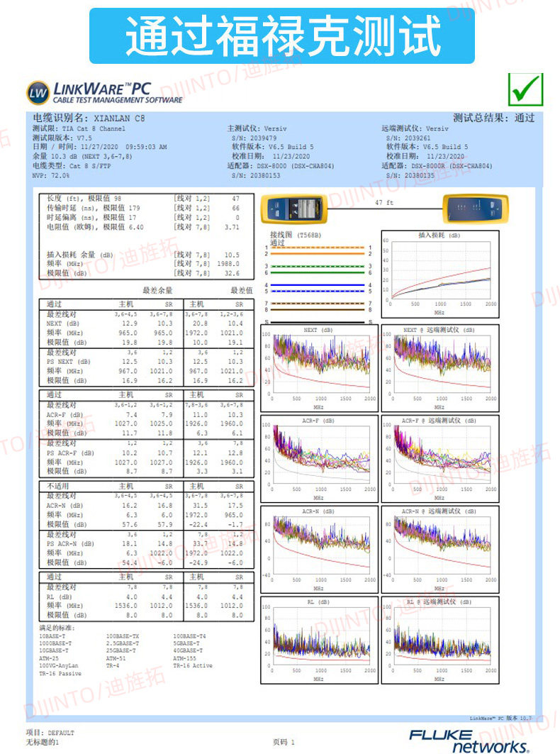Click the 长度 (ft), 极限值 98 row
Viewport: 560px width, 754px height.
[x=143, y=198]
